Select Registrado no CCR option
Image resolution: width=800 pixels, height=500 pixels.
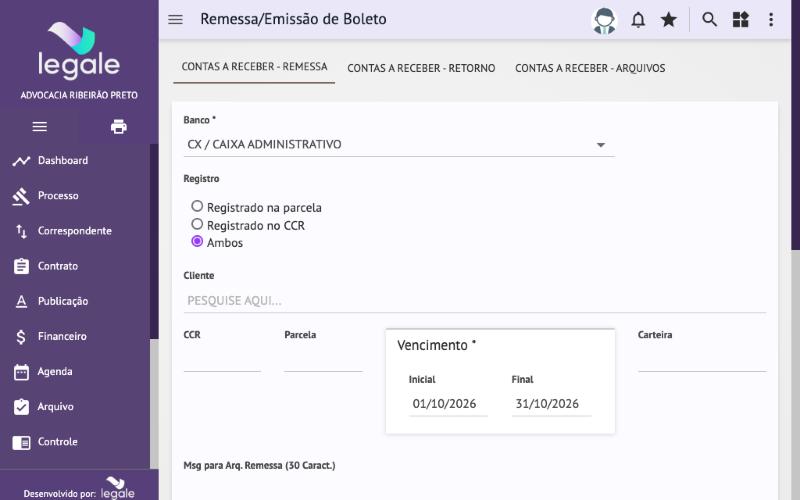pyautogui.click(x=197, y=224)
